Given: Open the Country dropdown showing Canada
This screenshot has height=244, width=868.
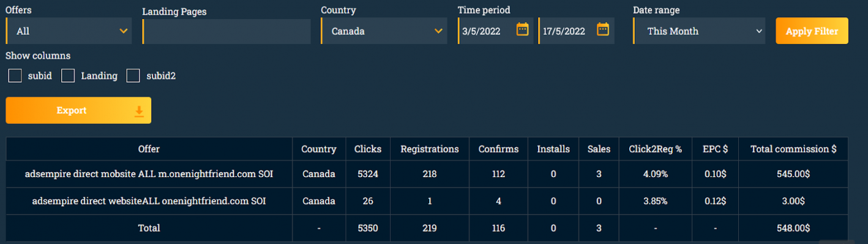Looking at the screenshot, I should [x=384, y=31].
